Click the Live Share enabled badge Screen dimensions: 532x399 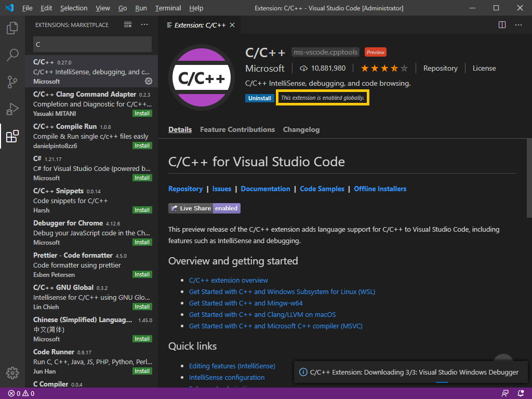tap(204, 208)
